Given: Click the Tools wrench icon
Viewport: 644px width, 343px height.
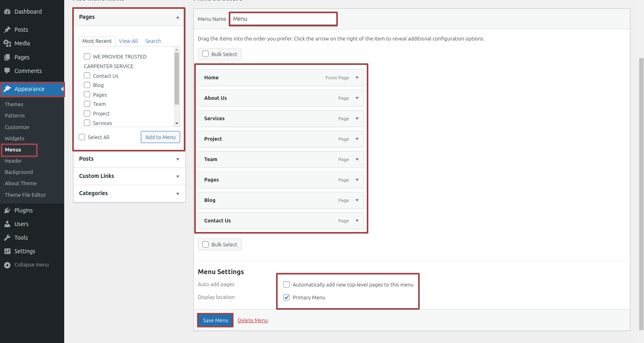Looking at the screenshot, I should tap(7, 238).
